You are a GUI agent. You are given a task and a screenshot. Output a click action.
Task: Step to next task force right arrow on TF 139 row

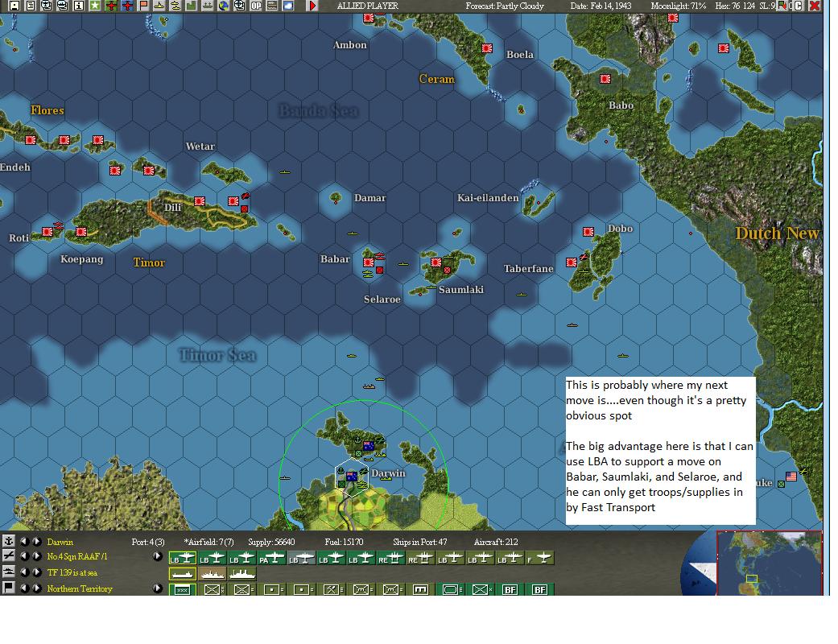[x=36, y=572]
